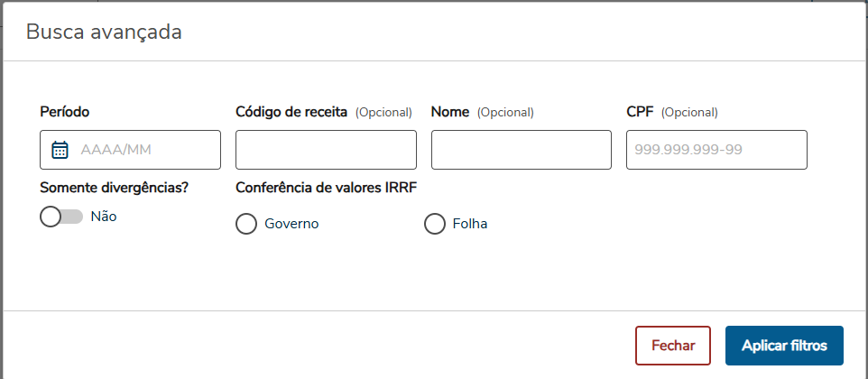The image size is (868, 379).
Task: Click into the Nome text field
Action: (522, 150)
